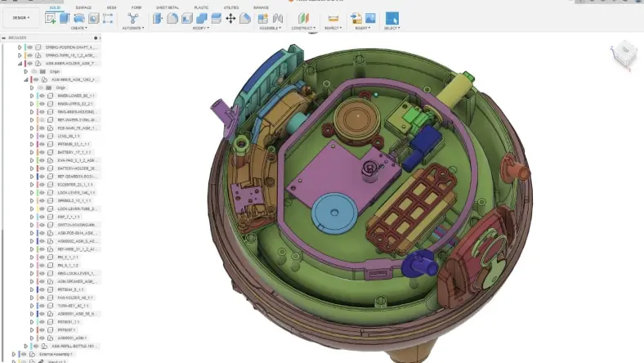Viewport: 644px width, 363px height.
Task: Hide the BATTERY_17 component
Action: point(42,152)
